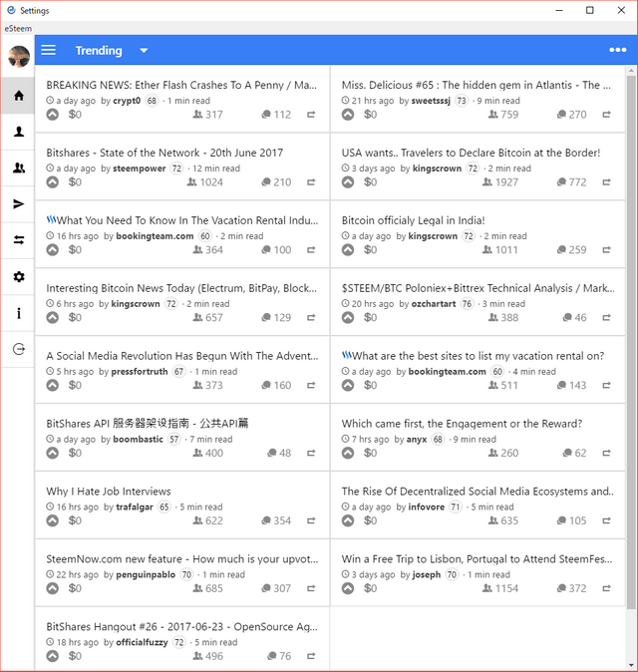638x672 pixels.
Task: Click the Trending header title
Action: click(99, 51)
